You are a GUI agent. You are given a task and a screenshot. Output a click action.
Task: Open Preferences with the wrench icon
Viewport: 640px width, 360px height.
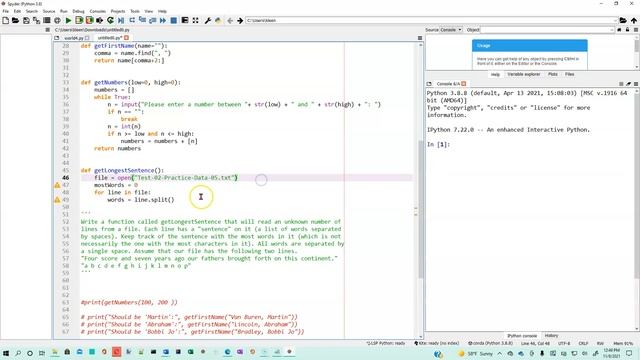[x=208, y=20]
